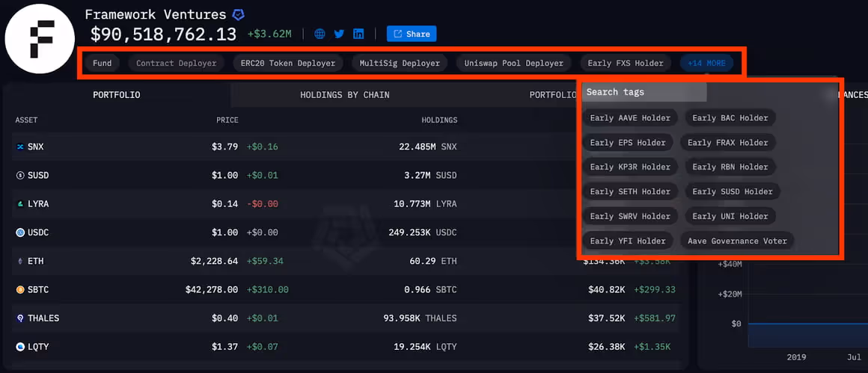868x373 pixels.
Task: Choose the Early EPS Holder tag
Action: 628,143
